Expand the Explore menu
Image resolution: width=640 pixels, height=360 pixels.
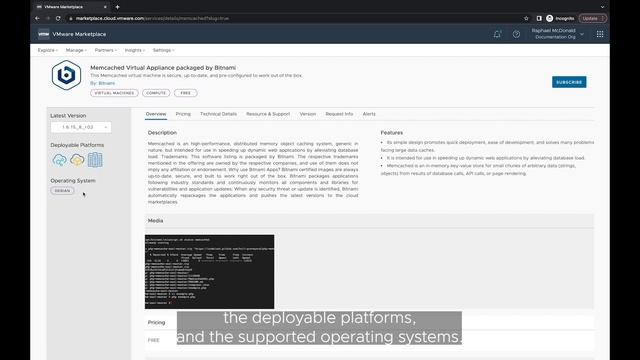point(48,50)
